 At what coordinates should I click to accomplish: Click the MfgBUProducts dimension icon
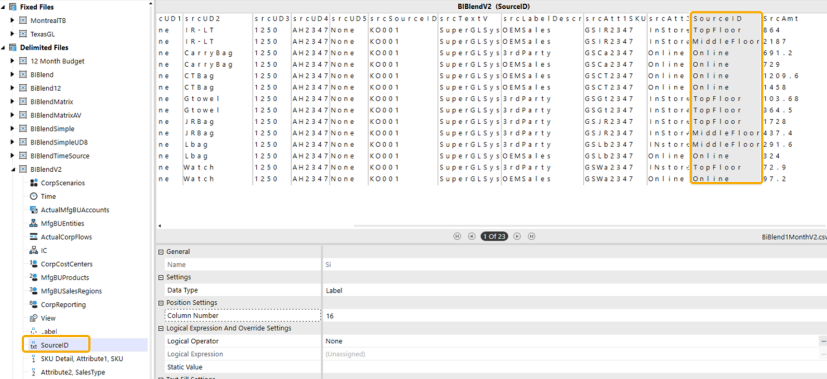click(34, 278)
